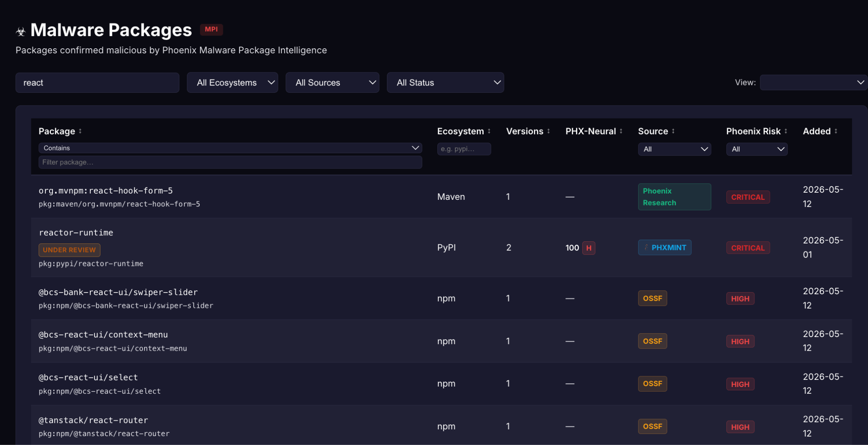Open the View selector dropdown

pos(813,83)
